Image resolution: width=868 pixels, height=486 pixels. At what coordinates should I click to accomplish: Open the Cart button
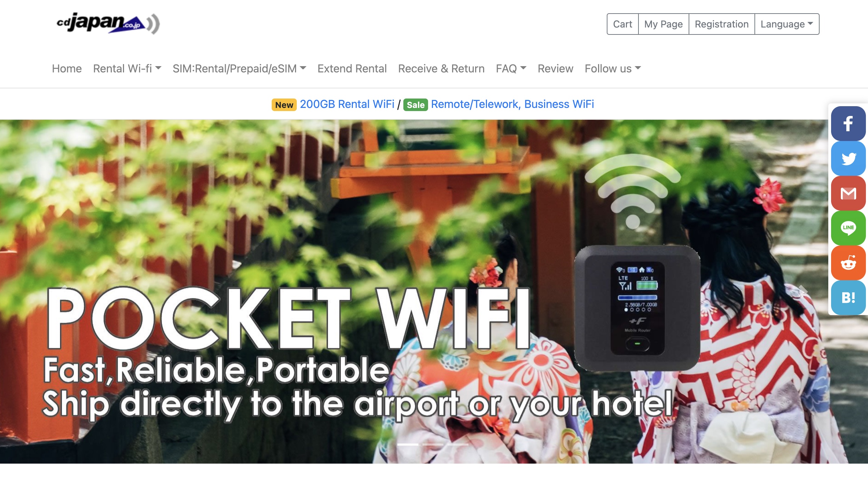[622, 24]
